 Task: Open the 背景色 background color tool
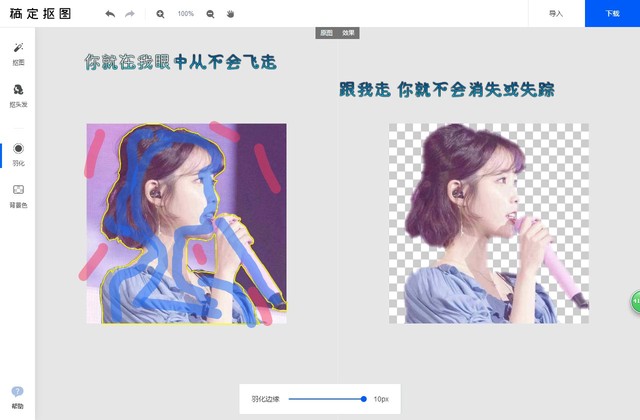click(x=18, y=194)
